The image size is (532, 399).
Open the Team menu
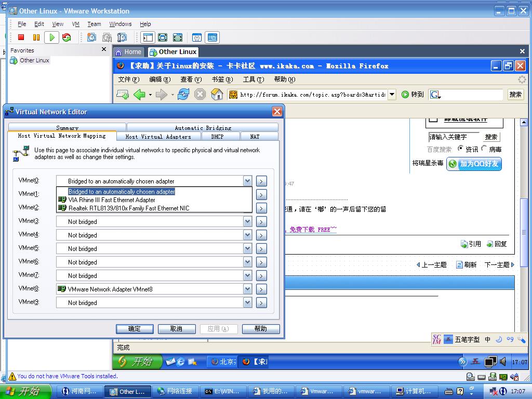click(x=94, y=24)
